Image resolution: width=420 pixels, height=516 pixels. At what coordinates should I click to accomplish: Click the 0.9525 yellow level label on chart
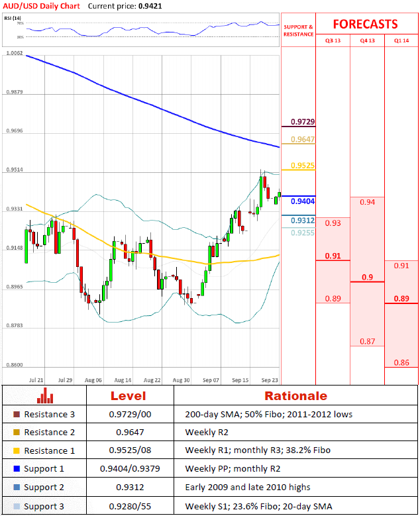click(302, 166)
